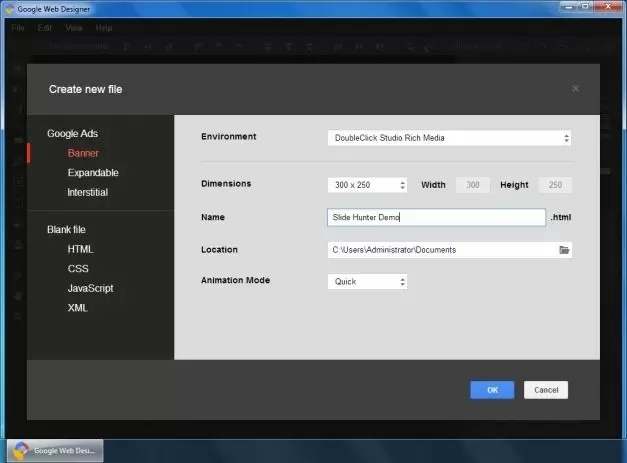
Task: Click the Height value field
Action: (554, 185)
